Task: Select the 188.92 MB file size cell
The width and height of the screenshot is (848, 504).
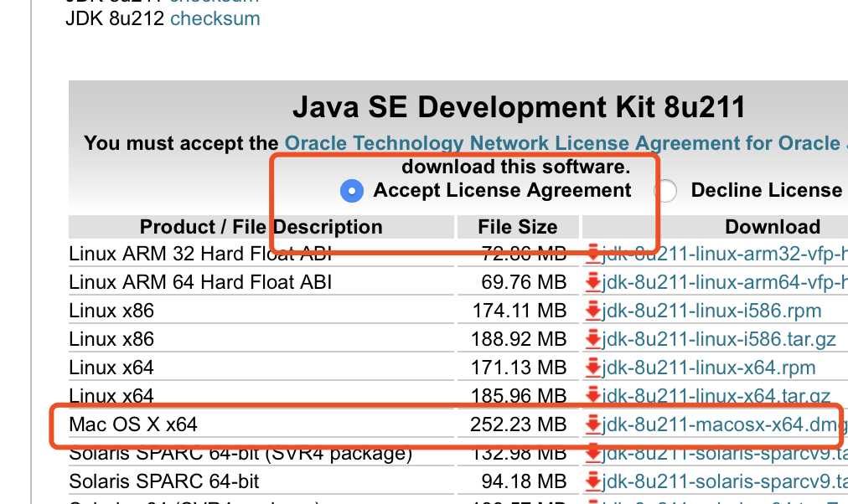Action: (519, 339)
